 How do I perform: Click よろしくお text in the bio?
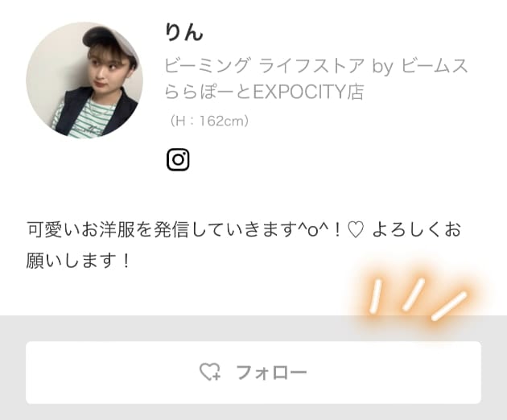[x=417, y=230]
